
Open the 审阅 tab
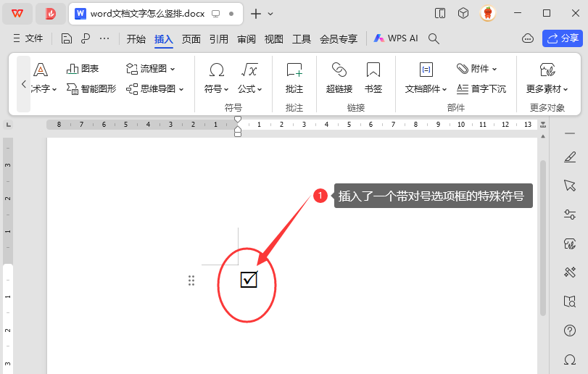pos(247,38)
